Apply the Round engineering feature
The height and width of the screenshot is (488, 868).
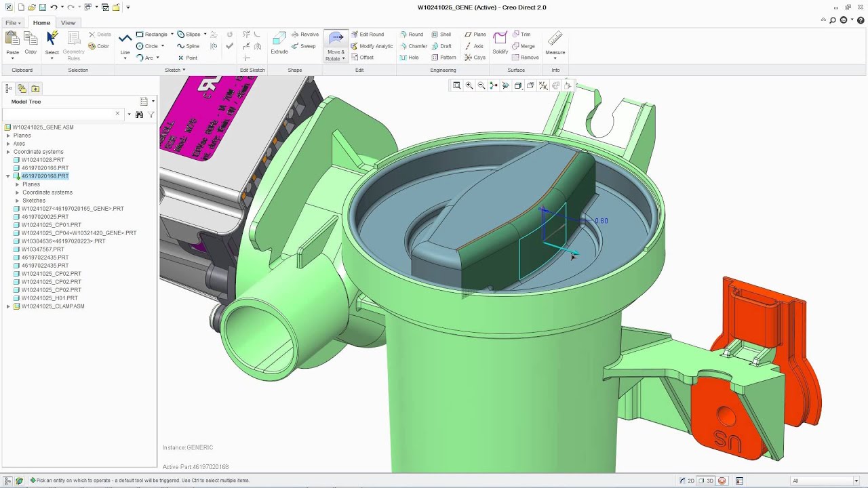pyautogui.click(x=411, y=35)
